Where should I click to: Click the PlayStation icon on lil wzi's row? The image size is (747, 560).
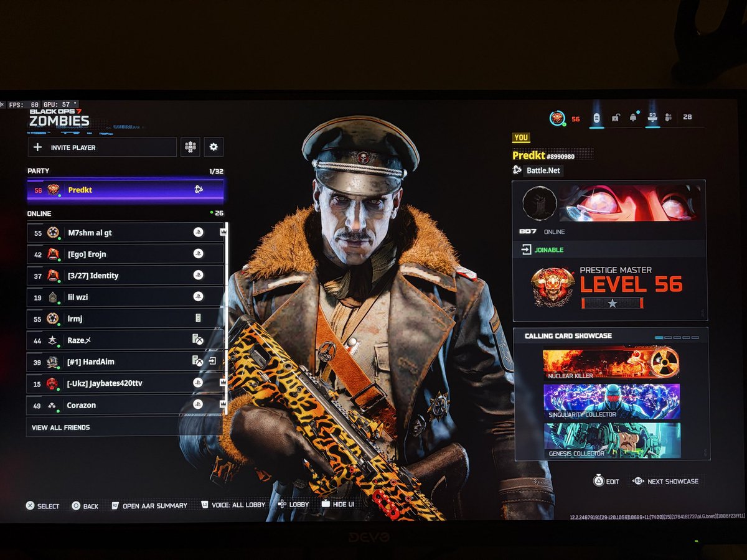(x=198, y=297)
